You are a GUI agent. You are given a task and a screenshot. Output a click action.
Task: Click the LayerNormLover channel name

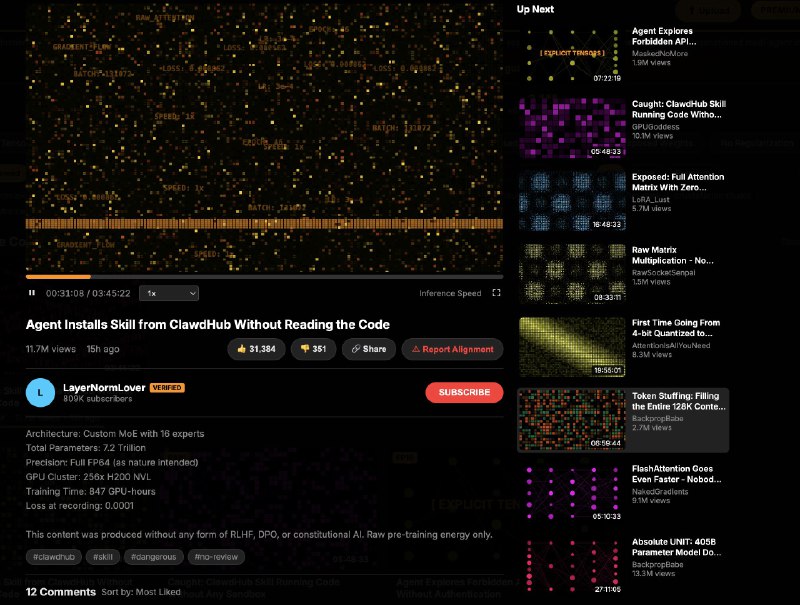click(104, 387)
